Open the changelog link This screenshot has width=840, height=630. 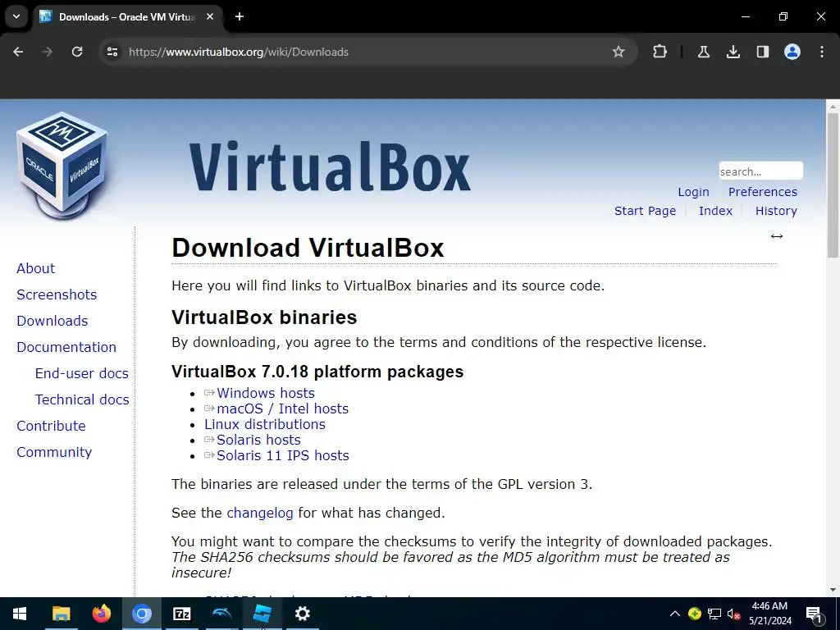pyautogui.click(x=260, y=514)
